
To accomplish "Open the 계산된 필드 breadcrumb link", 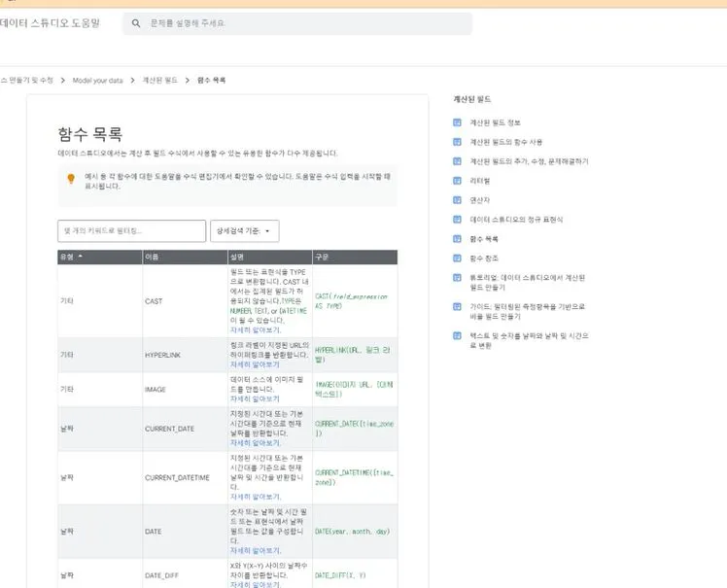I will 160,81.
